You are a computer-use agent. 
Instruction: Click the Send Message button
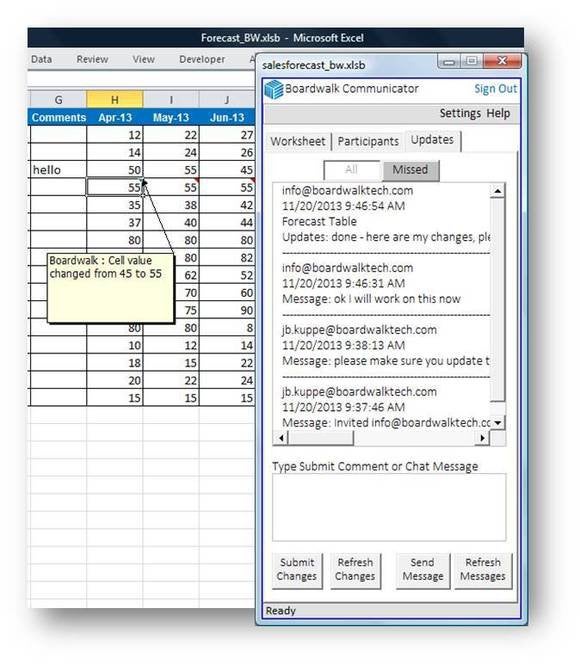(423, 570)
